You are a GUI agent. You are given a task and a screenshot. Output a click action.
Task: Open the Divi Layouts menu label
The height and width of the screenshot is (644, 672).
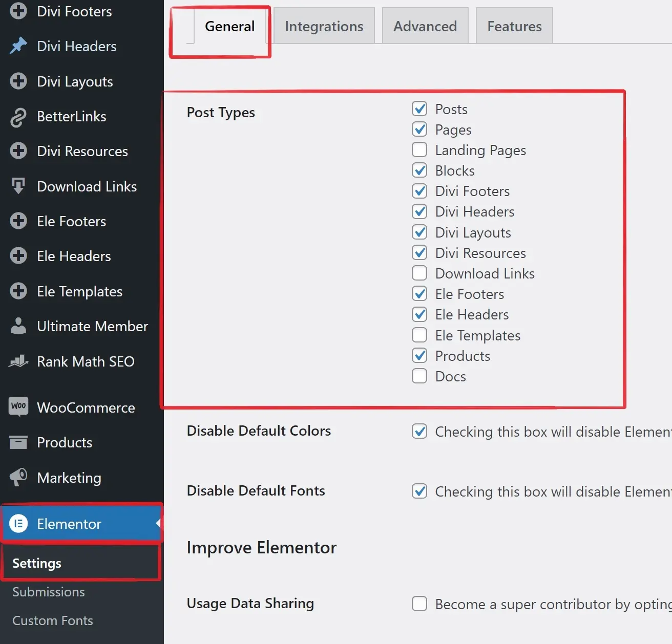pyautogui.click(x=75, y=81)
